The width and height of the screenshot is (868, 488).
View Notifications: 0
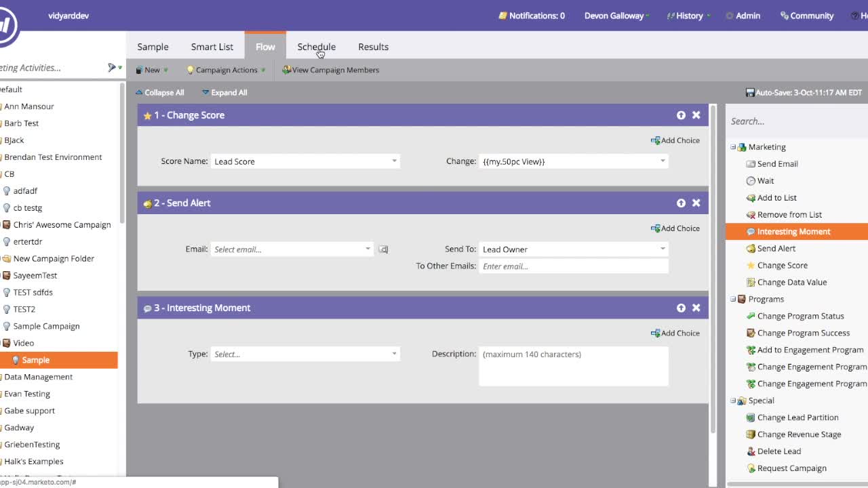pos(532,16)
